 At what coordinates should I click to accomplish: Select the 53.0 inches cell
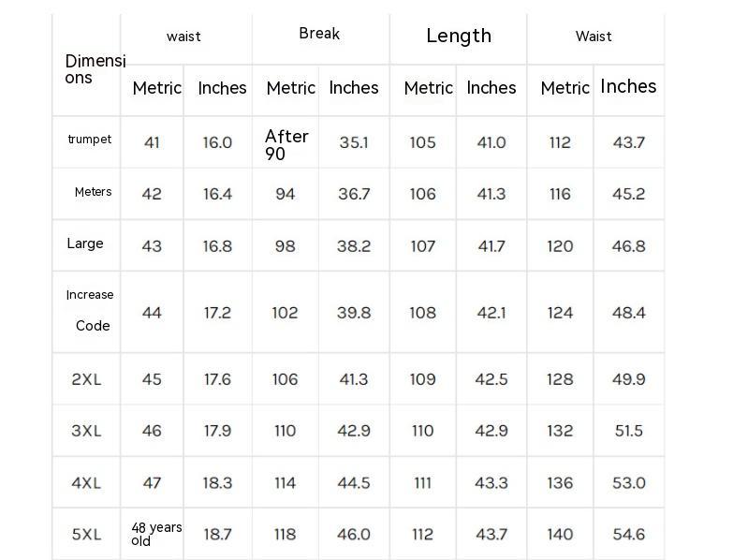[628, 483]
